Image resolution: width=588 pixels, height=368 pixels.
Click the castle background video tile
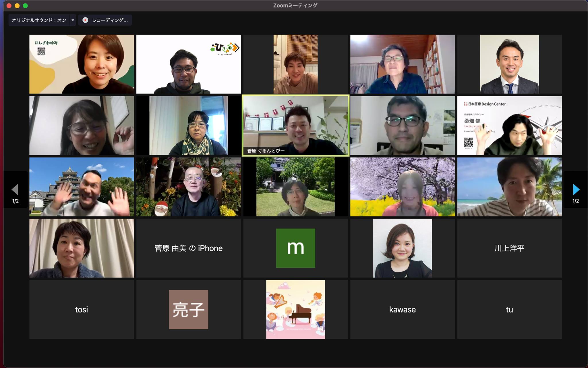(82, 187)
